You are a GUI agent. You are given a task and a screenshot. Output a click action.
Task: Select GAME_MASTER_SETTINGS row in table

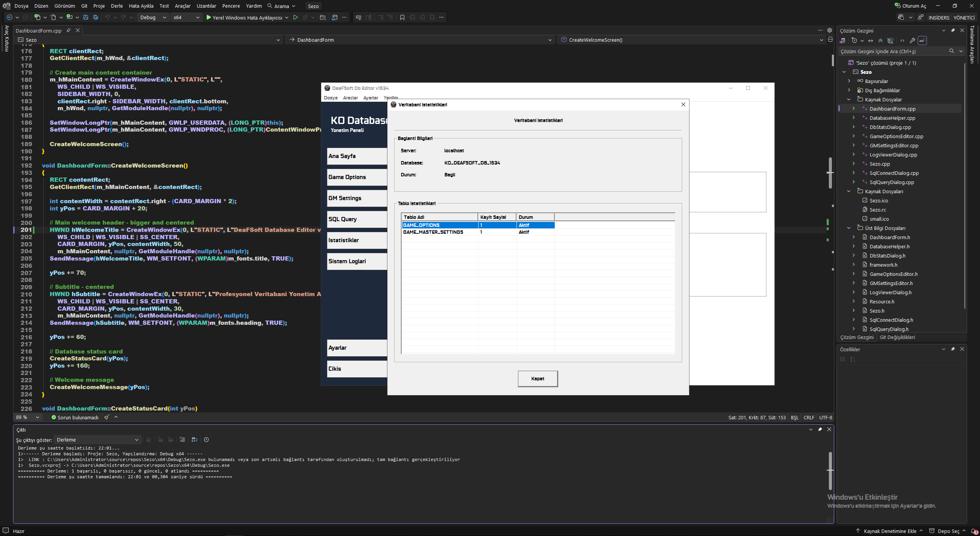click(x=478, y=232)
